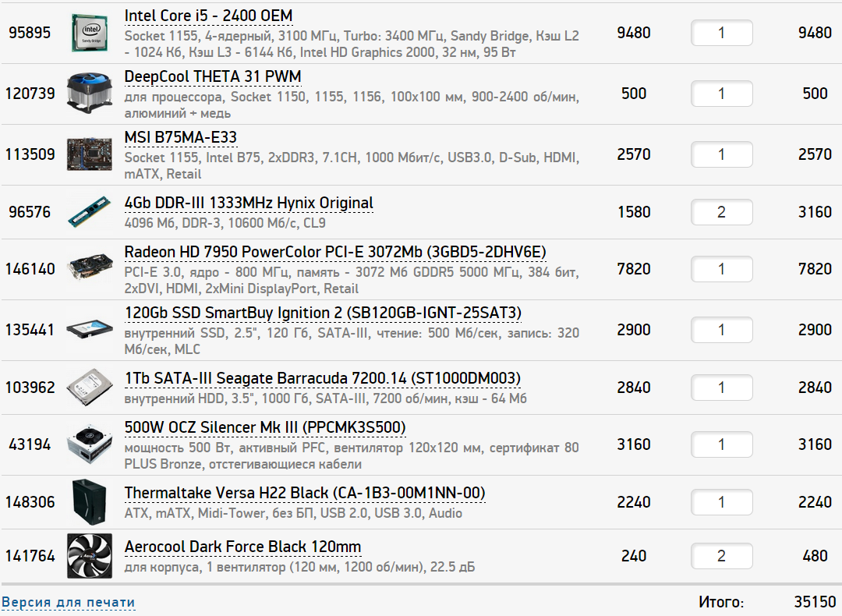The width and height of the screenshot is (842, 616).
Task: Click the Aerocool Dark Force fan image
Action: (x=89, y=555)
